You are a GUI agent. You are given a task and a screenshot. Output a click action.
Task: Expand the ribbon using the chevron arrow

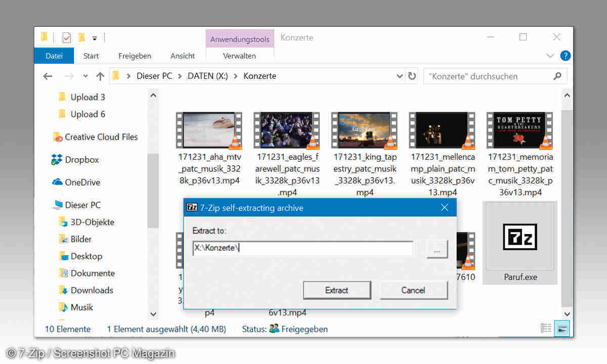click(551, 56)
